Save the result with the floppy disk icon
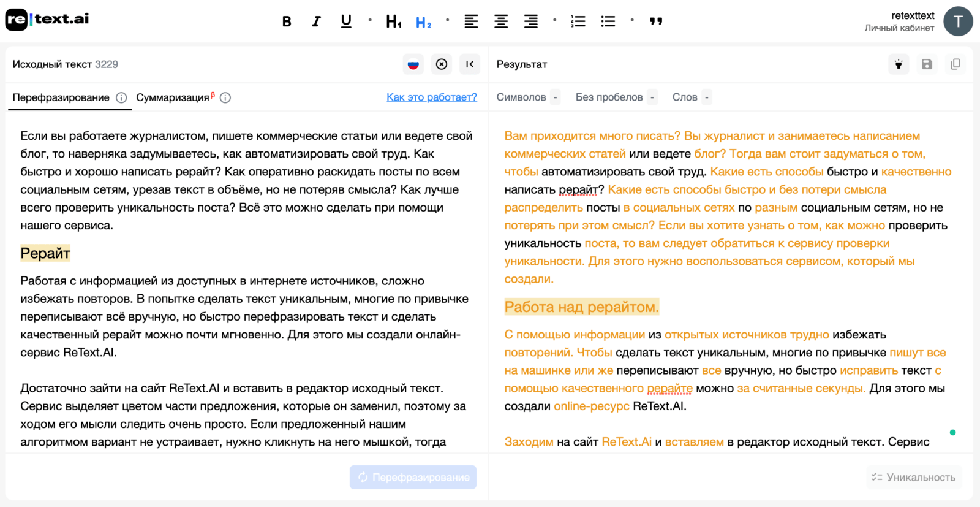Image resolution: width=980 pixels, height=507 pixels. [927, 64]
